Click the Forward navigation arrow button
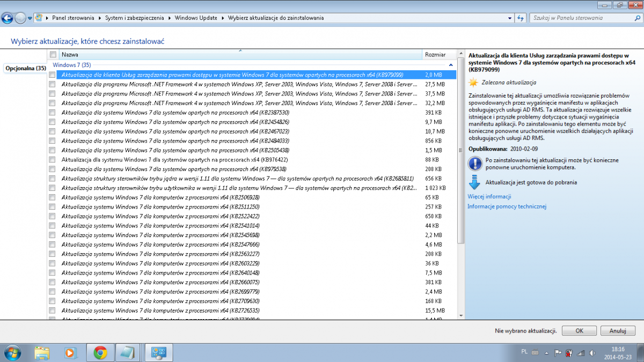Screen dimensions: 644x362 20,18
